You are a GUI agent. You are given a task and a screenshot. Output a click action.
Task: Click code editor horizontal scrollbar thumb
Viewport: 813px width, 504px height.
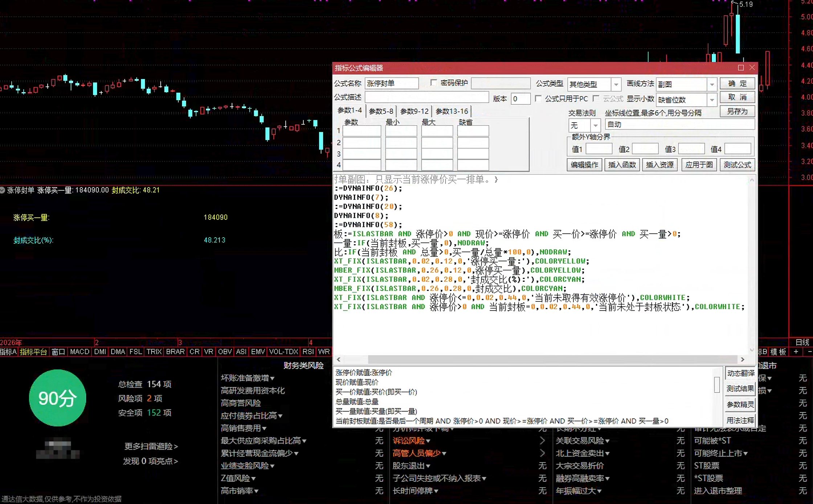point(553,359)
